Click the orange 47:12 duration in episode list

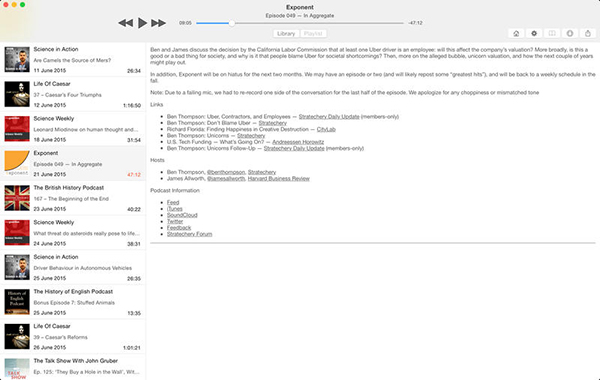click(x=134, y=175)
